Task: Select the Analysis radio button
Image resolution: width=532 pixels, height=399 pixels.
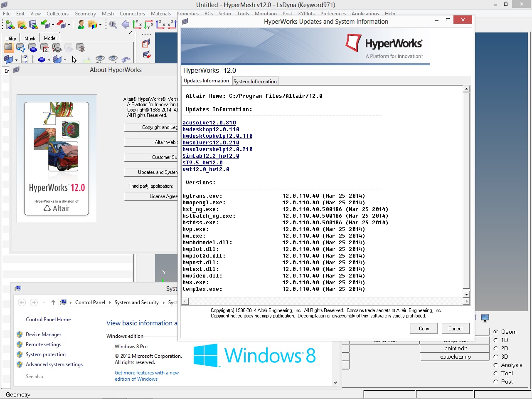Action: coord(496,365)
